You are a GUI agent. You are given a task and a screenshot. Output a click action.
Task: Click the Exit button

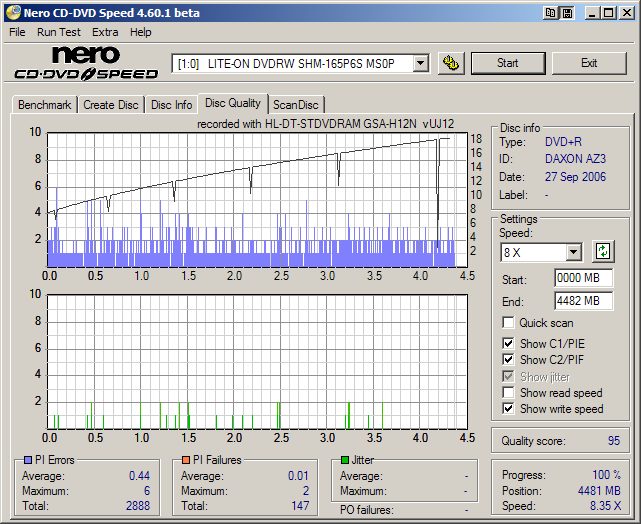(x=589, y=63)
